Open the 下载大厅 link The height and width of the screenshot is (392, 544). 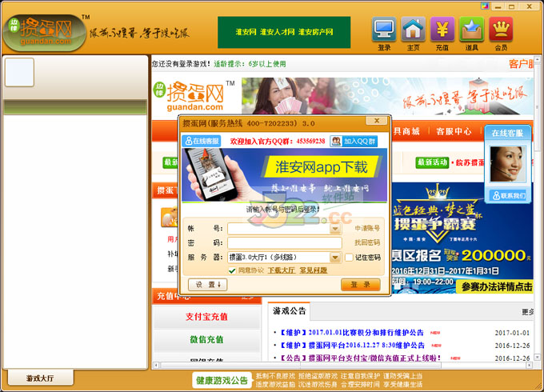(x=281, y=270)
